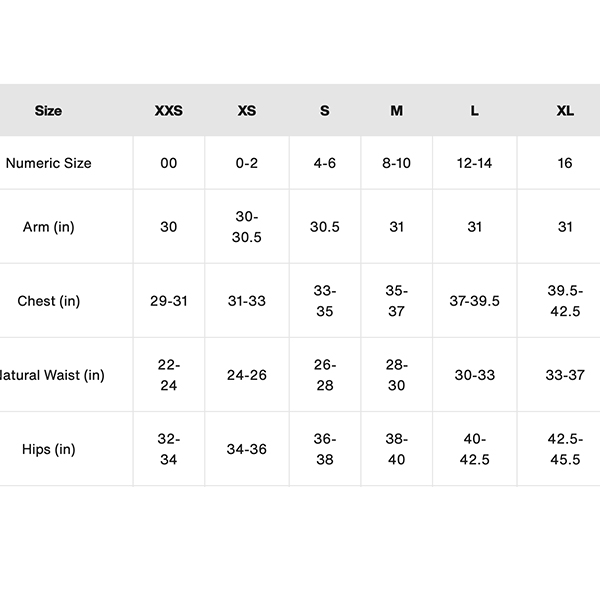This screenshot has width=600, height=600.
Task: Click the waist 30-33 cell
Action: coord(475,375)
